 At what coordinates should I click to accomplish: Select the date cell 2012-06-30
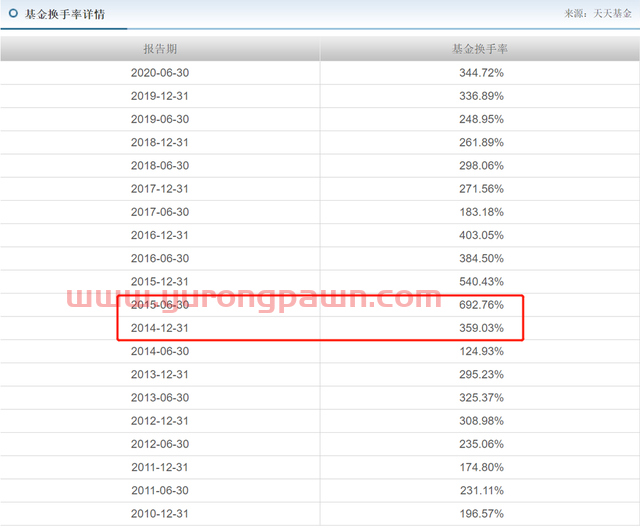click(x=160, y=444)
